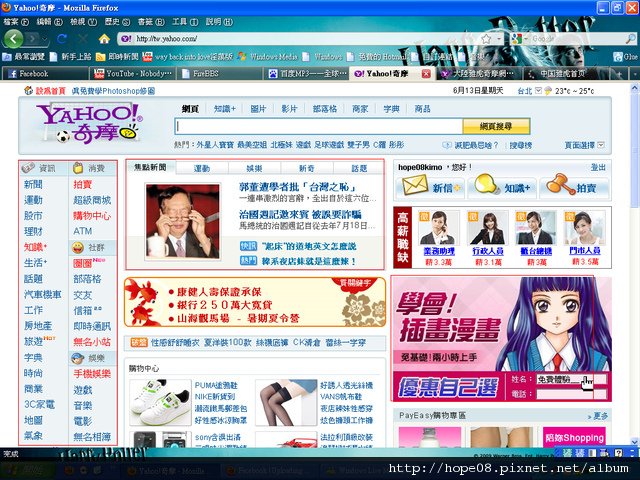Open the 檢視 menu
The width and height of the screenshot is (640, 480).
click(x=83, y=22)
